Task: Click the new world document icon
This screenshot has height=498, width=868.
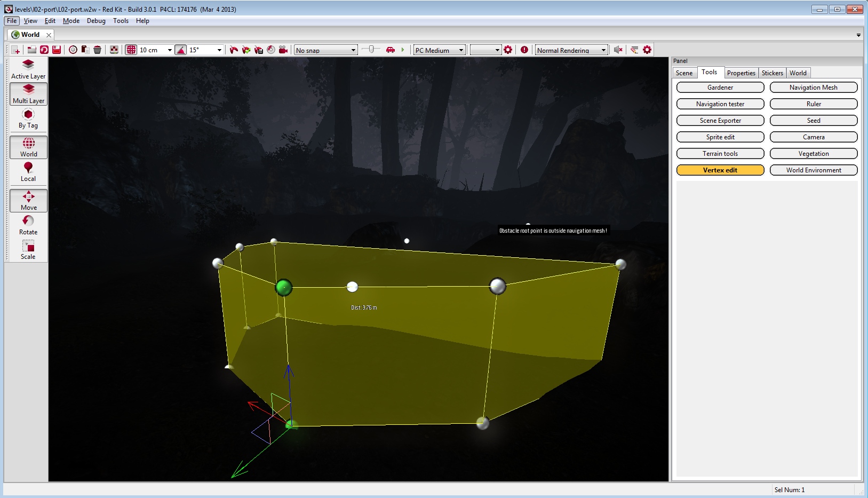Action: [16, 50]
